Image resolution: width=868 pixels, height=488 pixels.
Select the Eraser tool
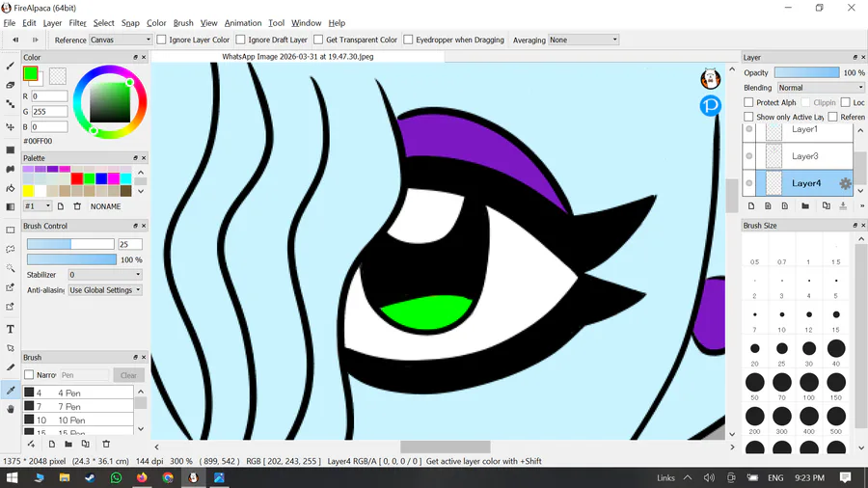point(10,85)
